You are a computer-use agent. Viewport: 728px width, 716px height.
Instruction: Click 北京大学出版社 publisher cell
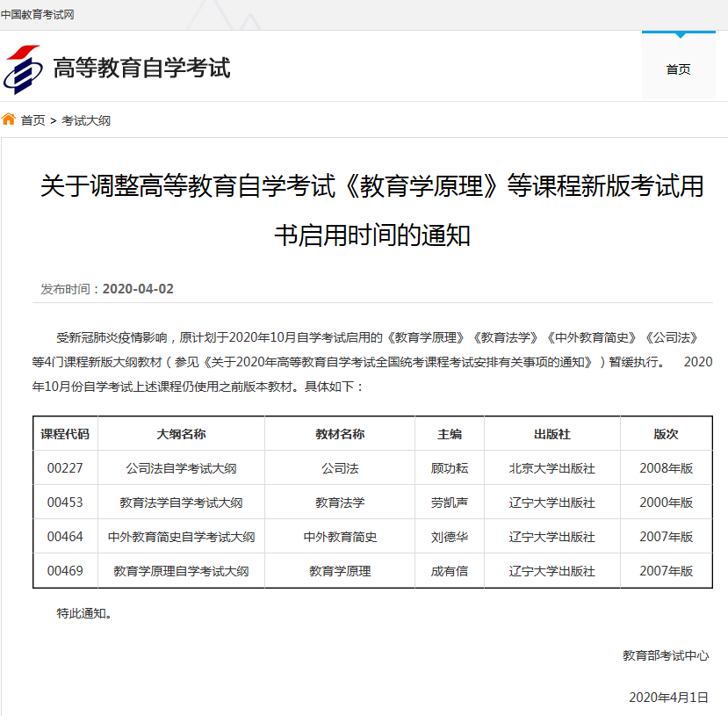tap(552, 468)
